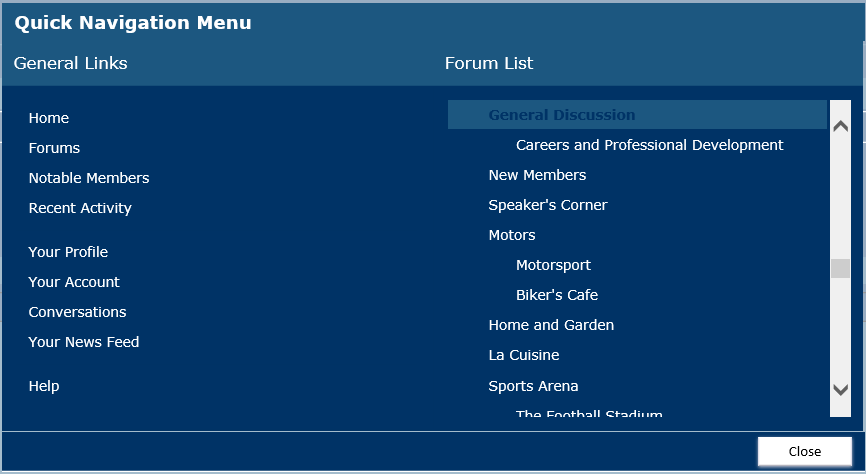The width and height of the screenshot is (866, 474).
Task: Select the Motorsport subforum
Action: point(553,265)
